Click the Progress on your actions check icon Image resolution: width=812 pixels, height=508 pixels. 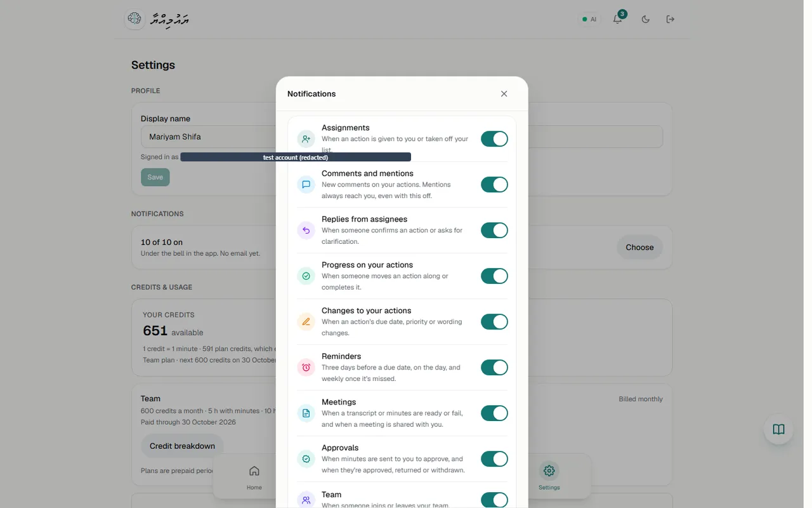click(306, 276)
